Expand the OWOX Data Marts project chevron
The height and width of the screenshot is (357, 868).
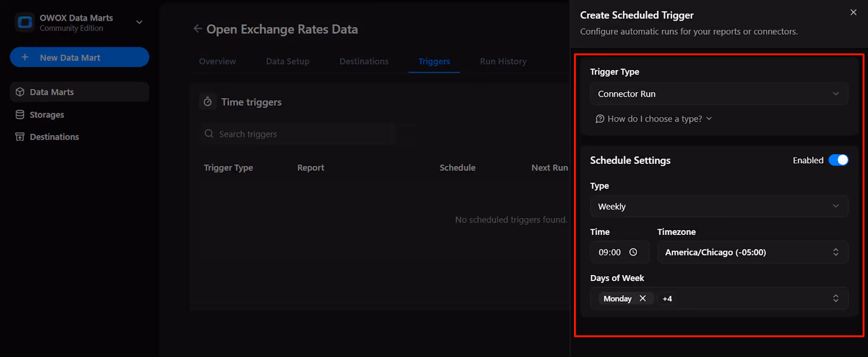[139, 22]
